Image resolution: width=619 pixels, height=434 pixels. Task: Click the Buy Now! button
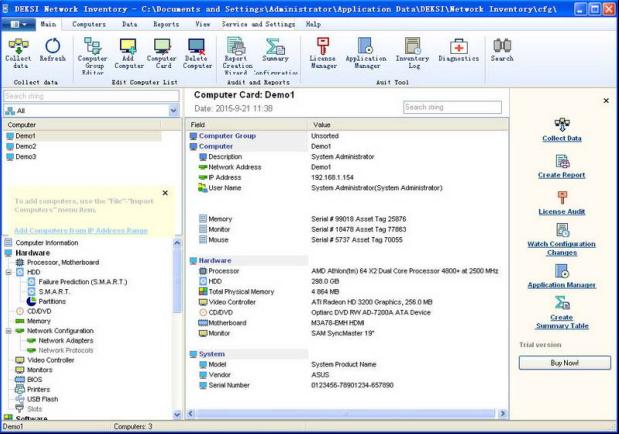(565, 363)
